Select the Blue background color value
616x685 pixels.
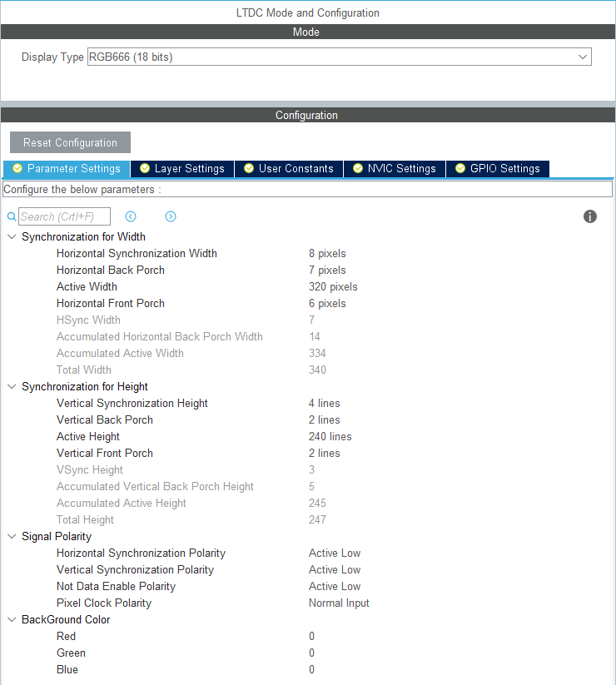pyautogui.click(x=311, y=669)
